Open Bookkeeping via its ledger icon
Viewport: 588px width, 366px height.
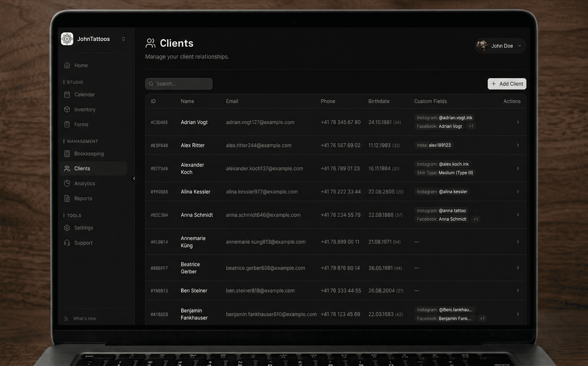(x=67, y=154)
